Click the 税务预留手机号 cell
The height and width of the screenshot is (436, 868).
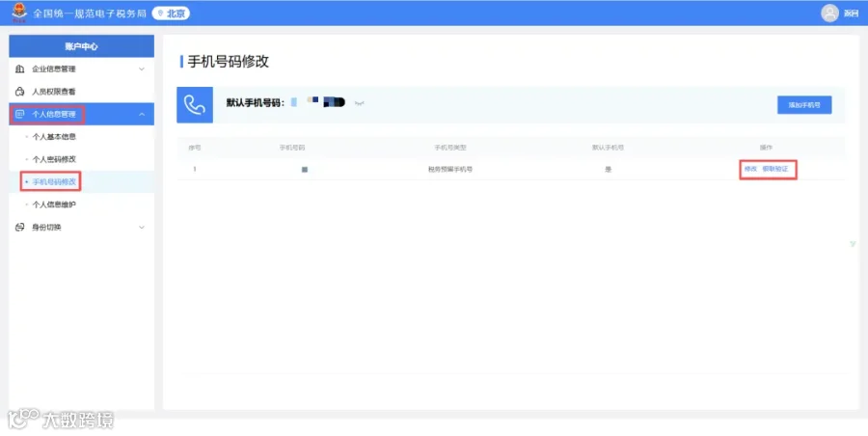(450, 170)
